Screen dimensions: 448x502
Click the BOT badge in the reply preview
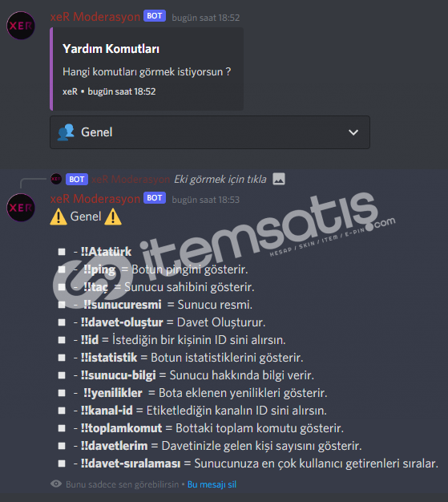coord(77,180)
